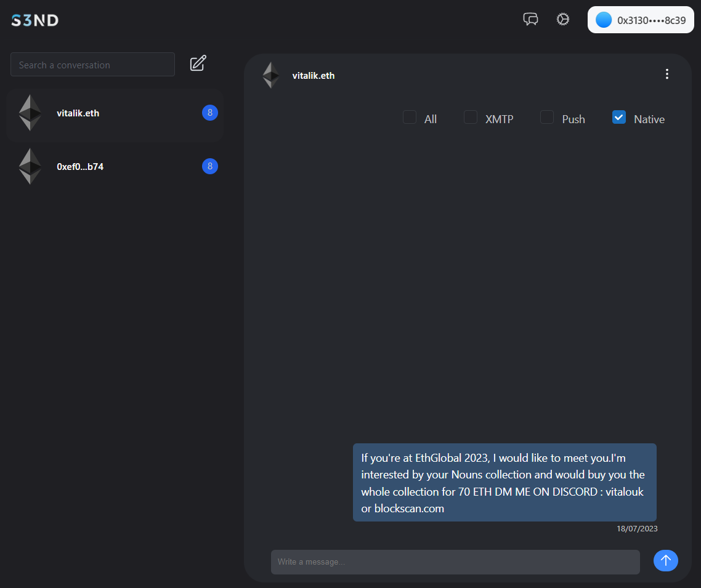Open settings via the gear icon

(562, 19)
